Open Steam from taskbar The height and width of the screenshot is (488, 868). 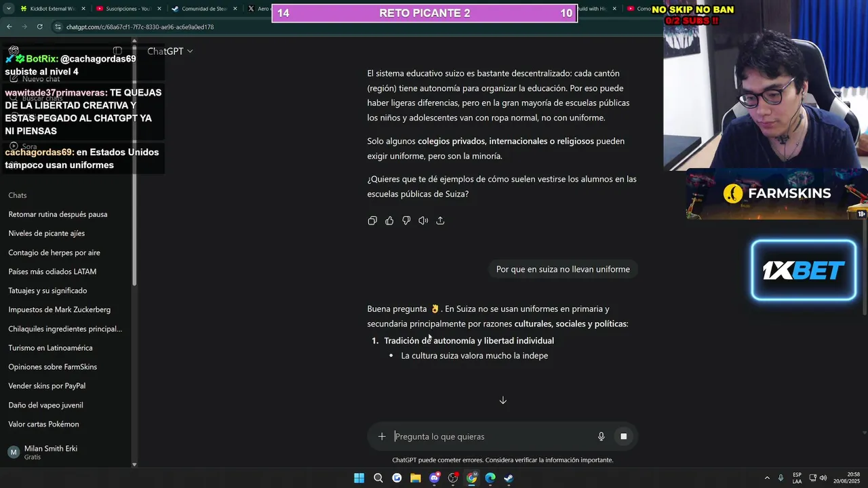tap(509, 478)
